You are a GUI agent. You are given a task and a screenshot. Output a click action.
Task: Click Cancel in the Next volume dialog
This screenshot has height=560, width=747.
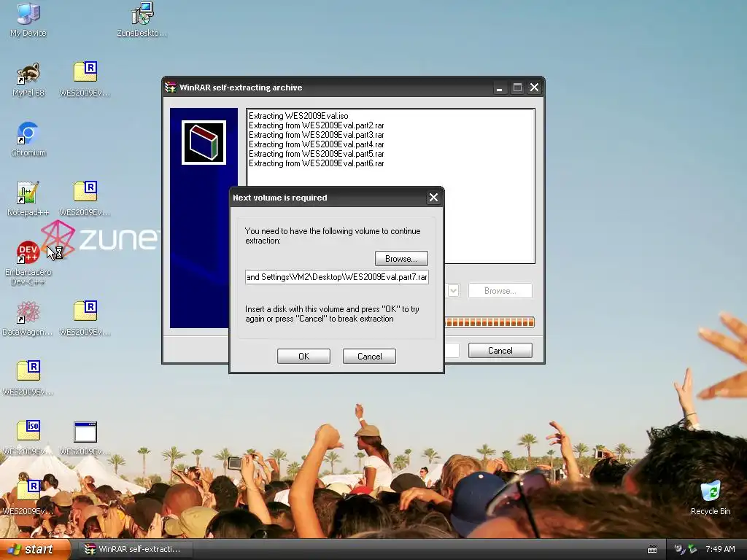369,356
